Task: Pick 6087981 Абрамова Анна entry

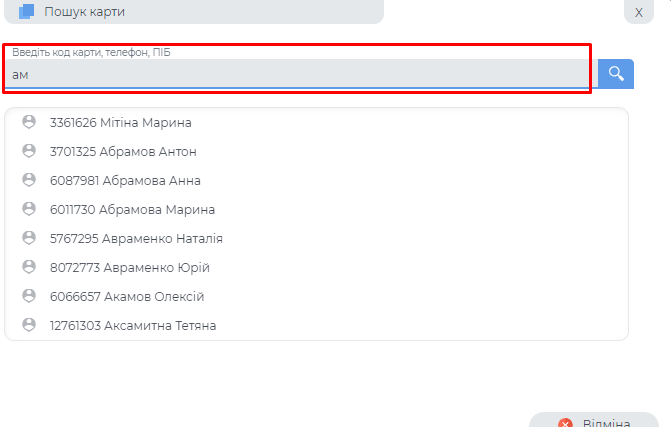Action: click(x=125, y=180)
